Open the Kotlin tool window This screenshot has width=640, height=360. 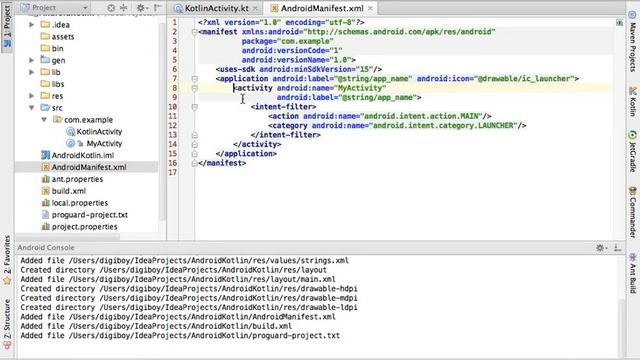[632, 102]
